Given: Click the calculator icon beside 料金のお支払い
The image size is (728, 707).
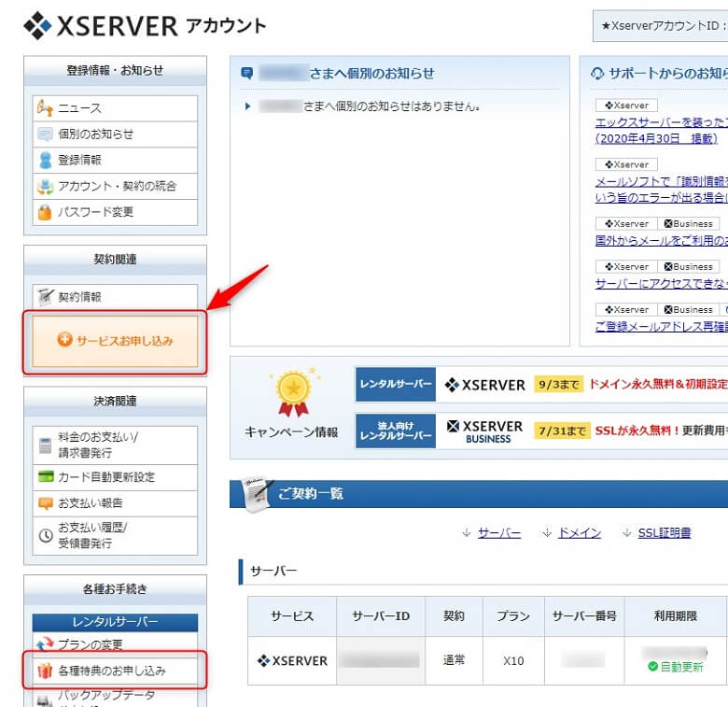Looking at the screenshot, I should pos(45,445).
